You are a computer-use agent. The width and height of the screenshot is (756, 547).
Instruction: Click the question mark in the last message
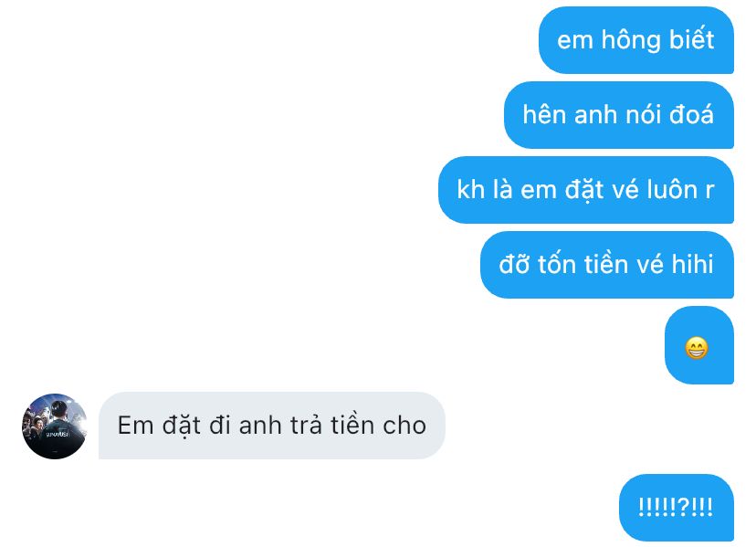pyautogui.click(x=683, y=507)
